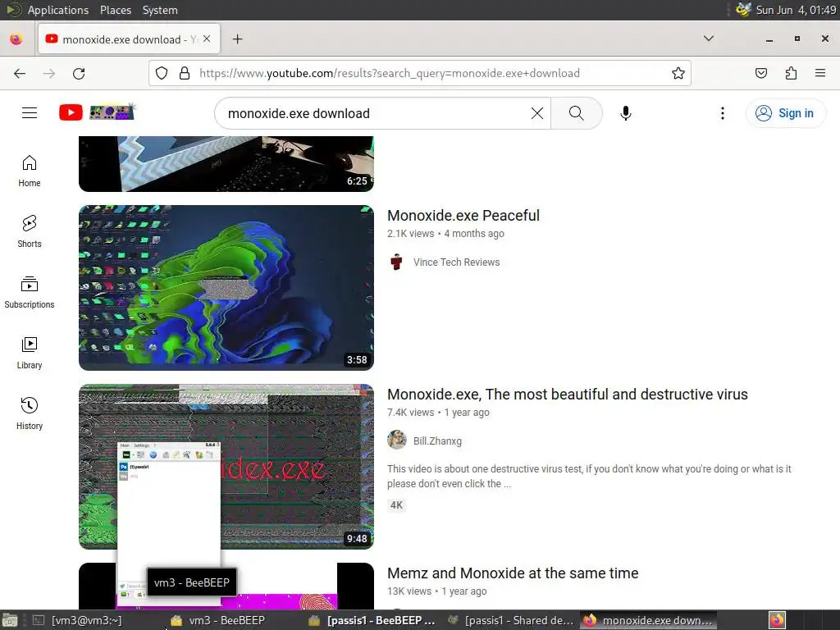The image size is (840, 630).
Task: Open 'Memz and Monoxide at the same time'
Action: (x=513, y=573)
